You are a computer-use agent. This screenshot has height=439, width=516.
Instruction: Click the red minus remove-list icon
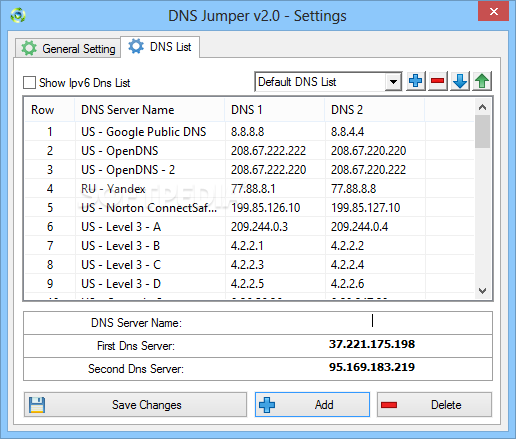point(438,81)
